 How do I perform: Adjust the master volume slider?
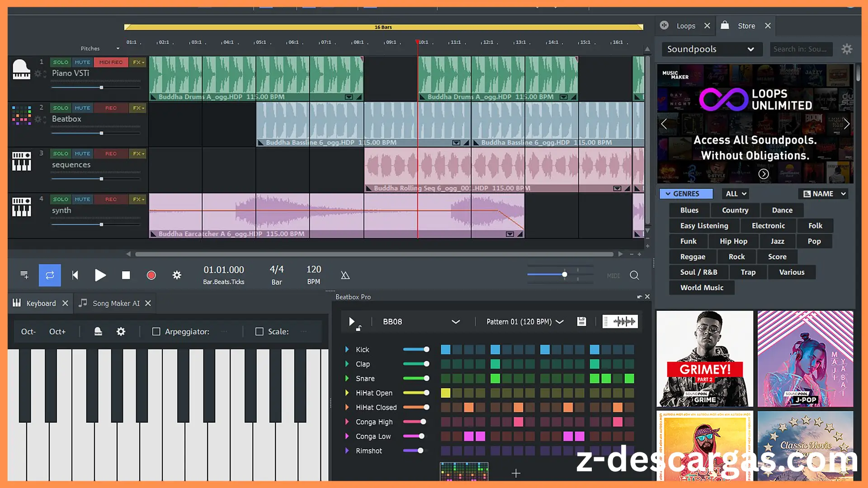pos(560,274)
